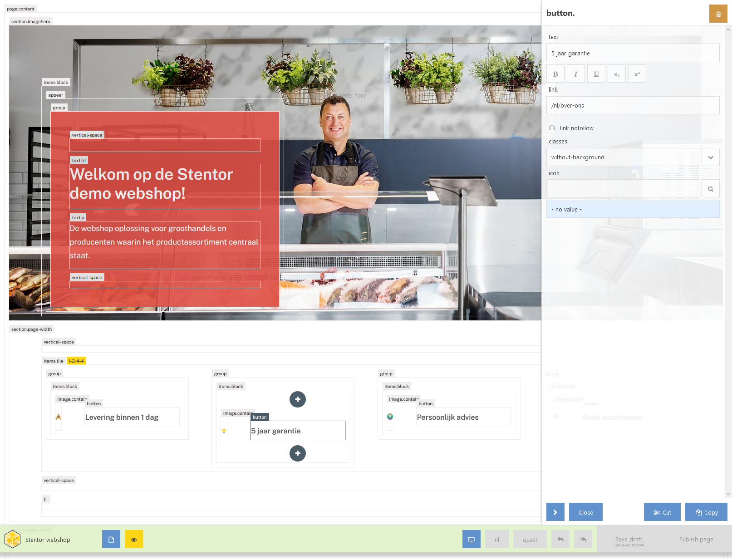This screenshot has width=732, height=560.
Task: Choose the '- no value -' option
Action: click(x=633, y=209)
